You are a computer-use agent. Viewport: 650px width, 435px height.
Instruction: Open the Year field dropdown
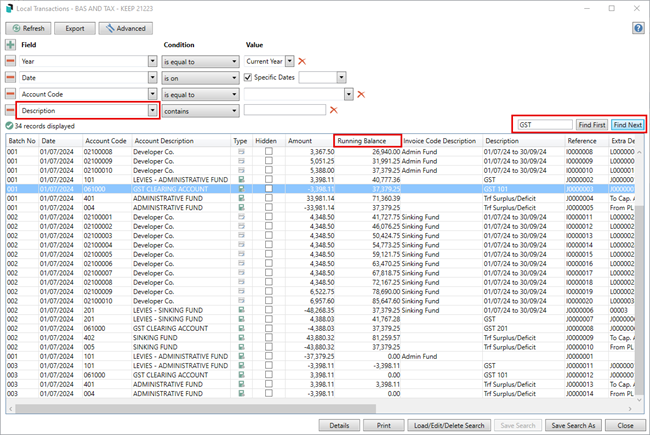click(x=153, y=61)
